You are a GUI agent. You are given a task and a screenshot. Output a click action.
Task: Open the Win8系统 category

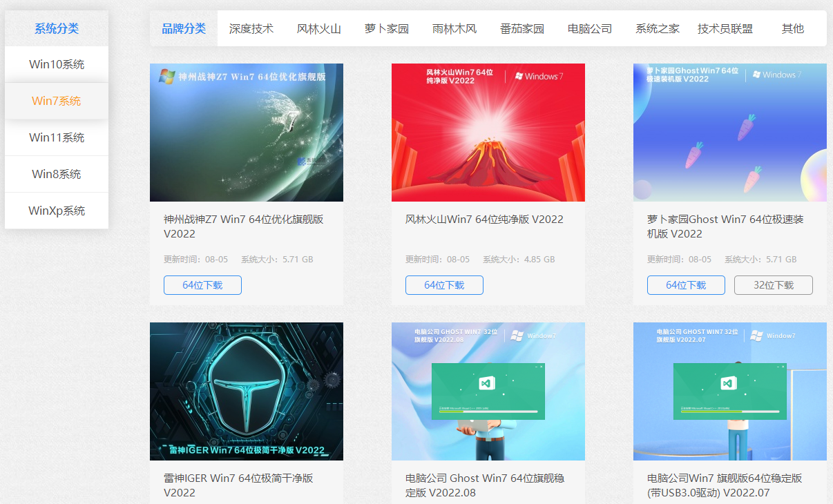coord(57,174)
